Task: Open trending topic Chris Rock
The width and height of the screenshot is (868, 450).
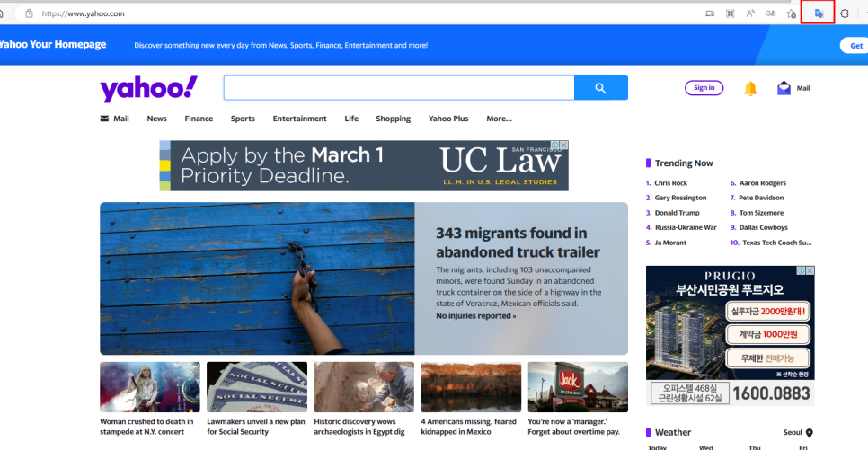Action: [670, 182]
